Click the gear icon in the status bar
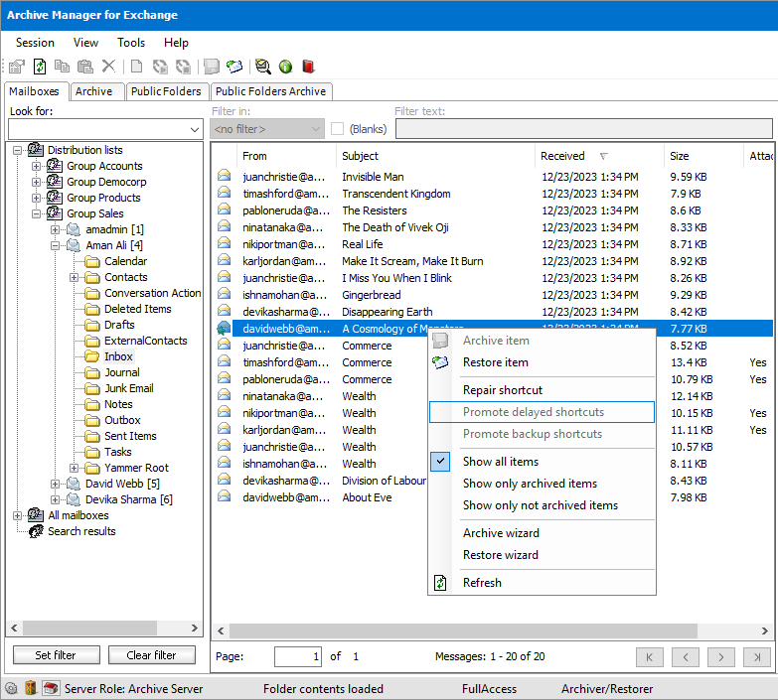 (x=11, y=688)
